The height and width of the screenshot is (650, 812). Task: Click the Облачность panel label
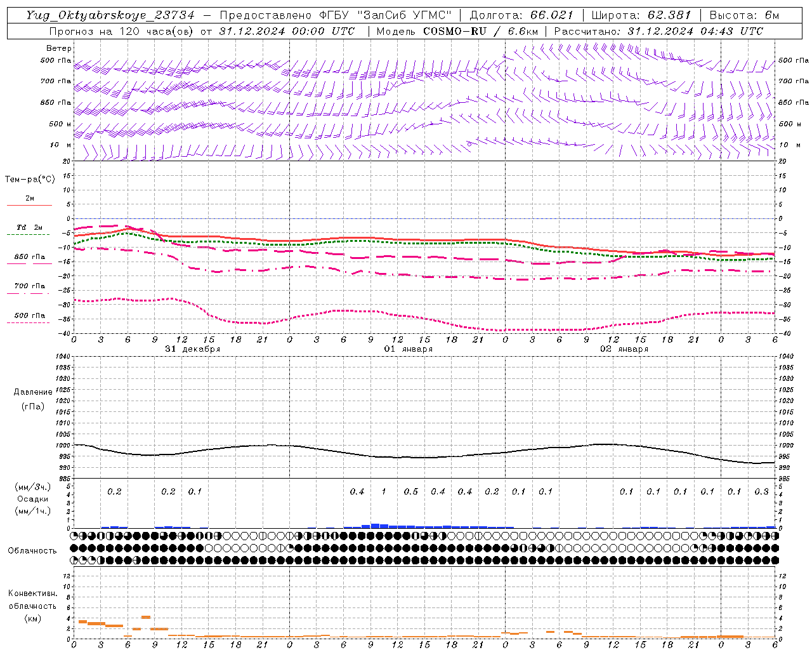(32, 550)
